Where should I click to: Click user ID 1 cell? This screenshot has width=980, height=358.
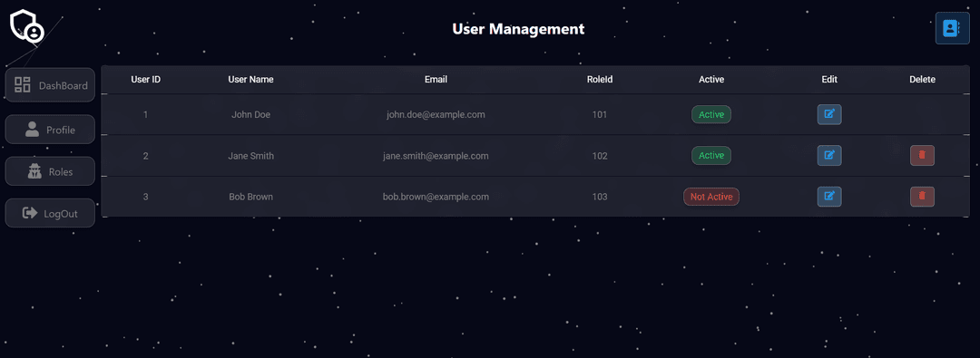(x=145, y=114)
